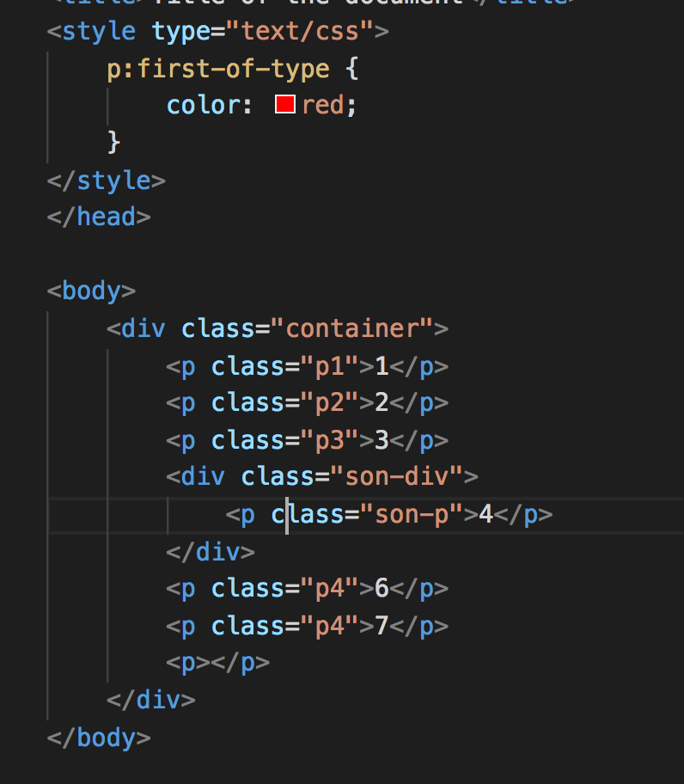The image size is (684, 784).
Task: Click the "text/css" attribute value
Action: point(299,32)
